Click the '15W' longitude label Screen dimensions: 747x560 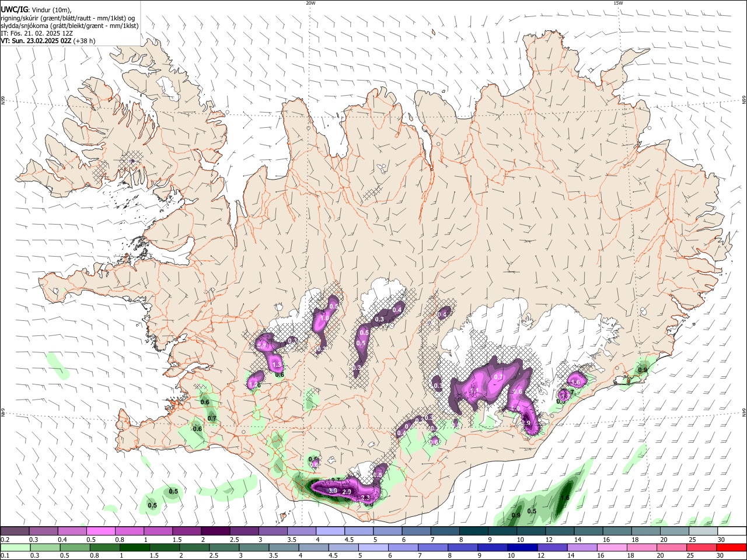click(618, 3)
